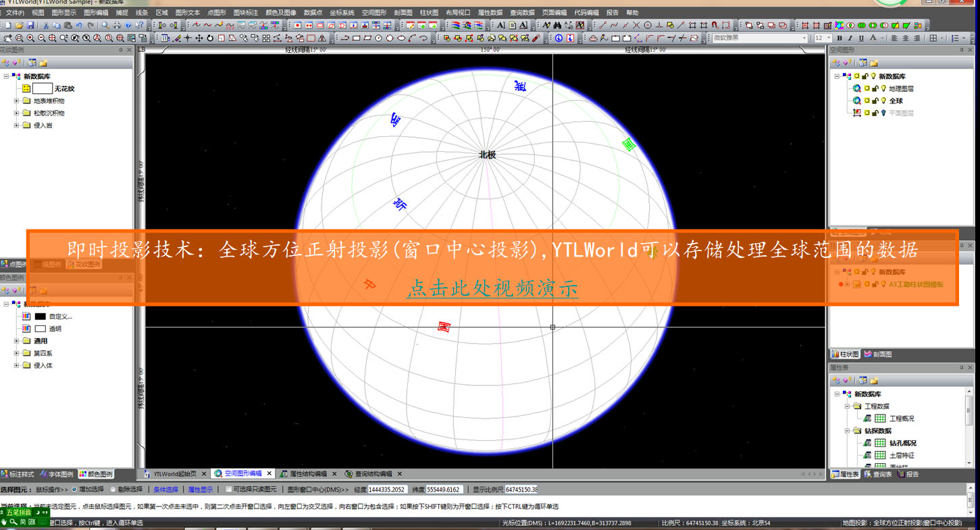
Task: Expand the 地表堆积物 tree folder
Action: [x=17, y=101]
